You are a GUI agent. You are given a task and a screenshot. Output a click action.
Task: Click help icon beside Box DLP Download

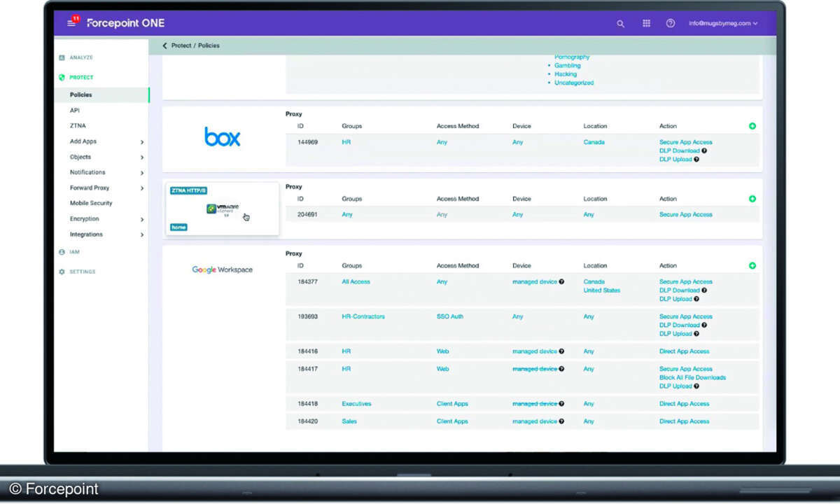tap(704, 150)
